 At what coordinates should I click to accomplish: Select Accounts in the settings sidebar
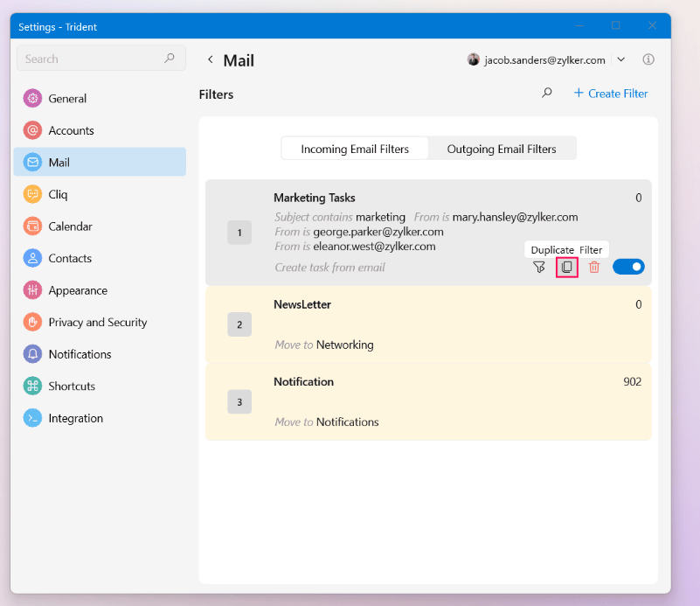pyautogui.click(x=100, y=130)
